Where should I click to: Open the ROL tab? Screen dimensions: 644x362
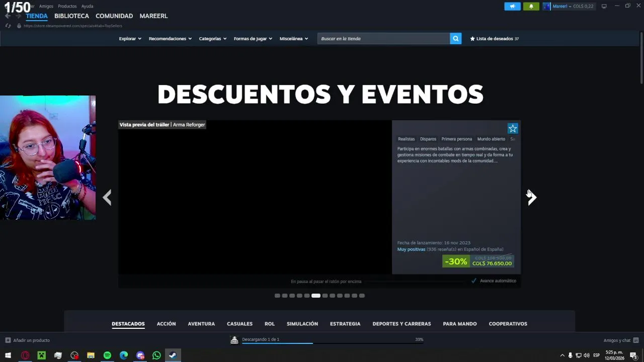pyautogui.click(x=270, y=324)
